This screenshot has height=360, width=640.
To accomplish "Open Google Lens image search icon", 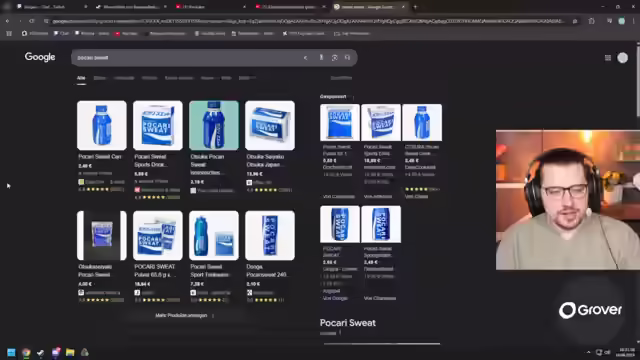I will 334,58.
